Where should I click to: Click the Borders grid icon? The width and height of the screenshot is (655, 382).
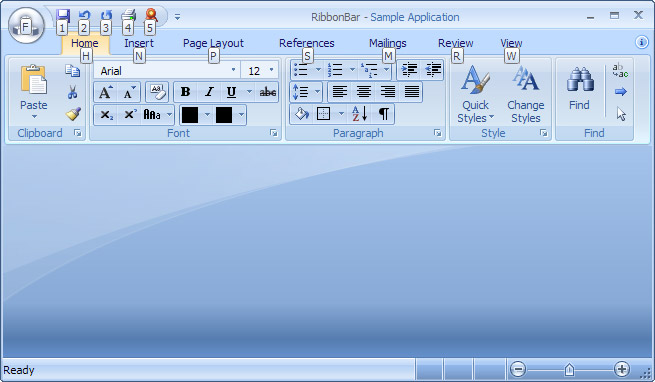coord(324,114)
